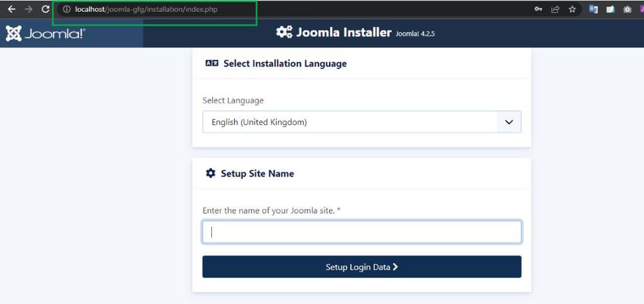This screenshot has width=644, height=304.
Task: Go back to the previous page
Action: (x=11, y=9)
